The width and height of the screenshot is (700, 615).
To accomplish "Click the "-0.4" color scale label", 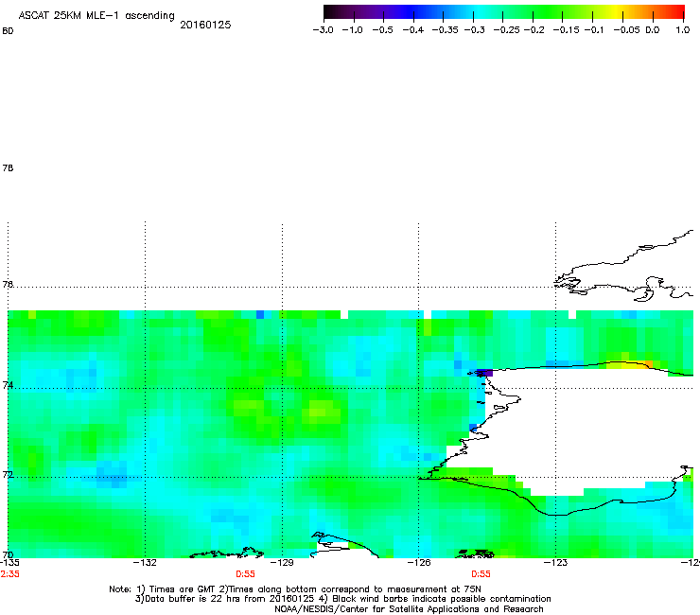I will click(x=413, y=30).
